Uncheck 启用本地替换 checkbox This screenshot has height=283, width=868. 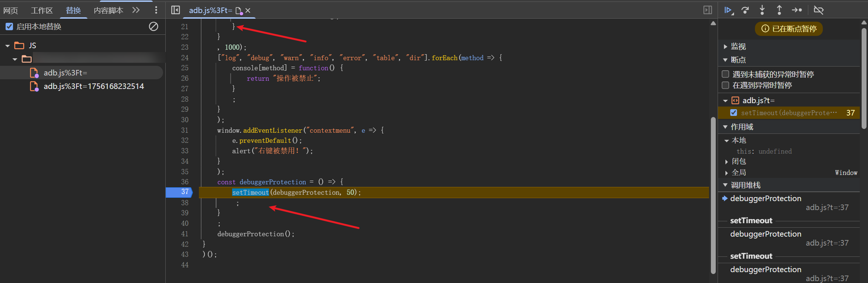point(9,27)
